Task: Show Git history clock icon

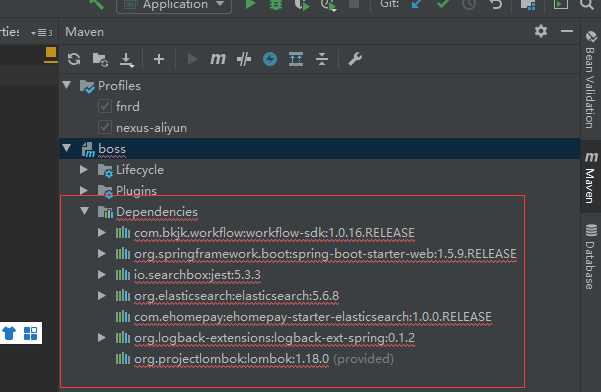Action: click(x=469, y=5)
